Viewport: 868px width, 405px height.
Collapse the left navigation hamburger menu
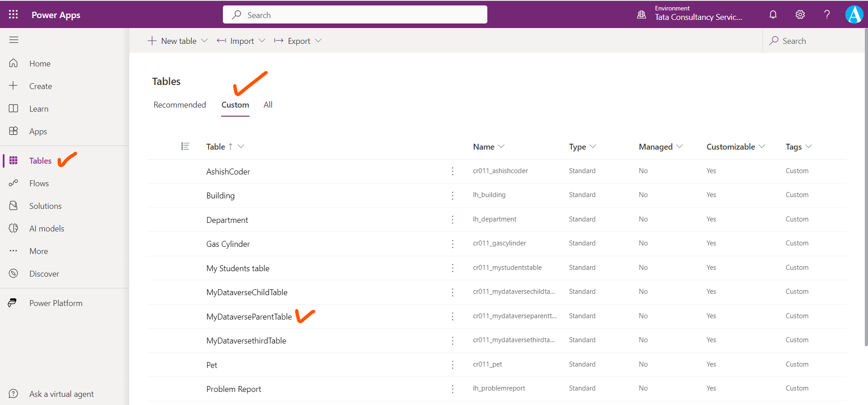tap(14, 40)
